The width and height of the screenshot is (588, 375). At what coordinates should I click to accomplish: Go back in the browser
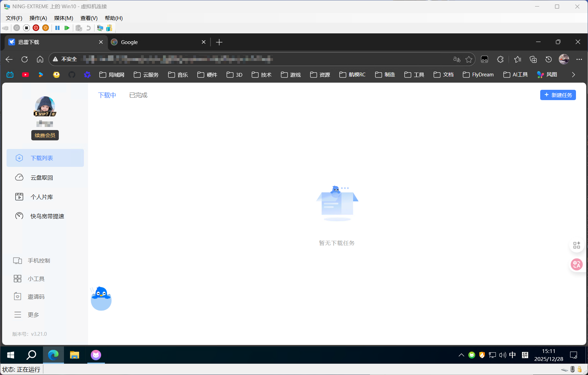9,60
